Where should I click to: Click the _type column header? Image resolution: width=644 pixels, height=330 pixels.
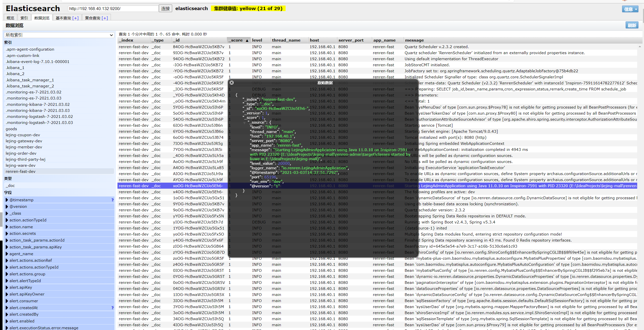tap(161, 40)
